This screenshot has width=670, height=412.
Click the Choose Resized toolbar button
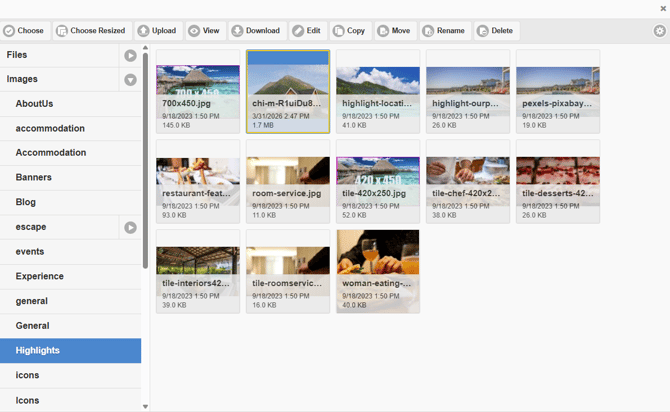tap(91, 31)
